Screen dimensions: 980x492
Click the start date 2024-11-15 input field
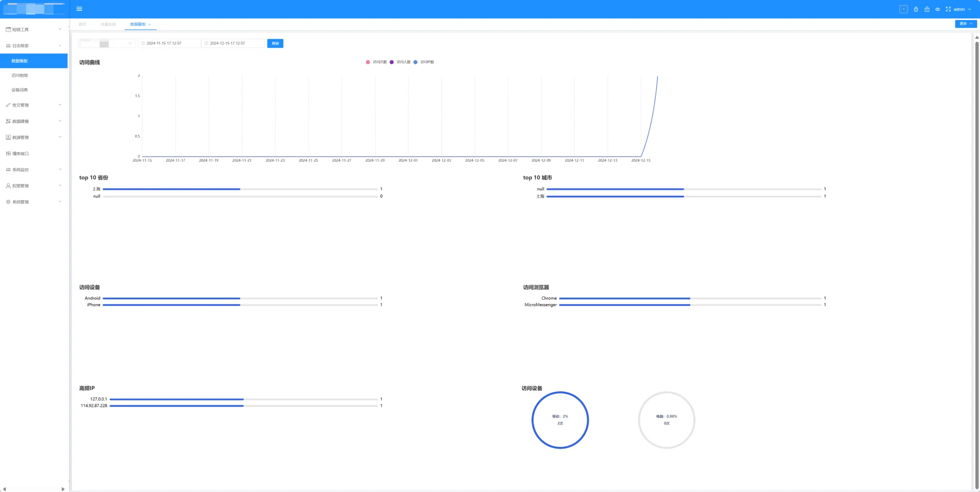[169, 43]
